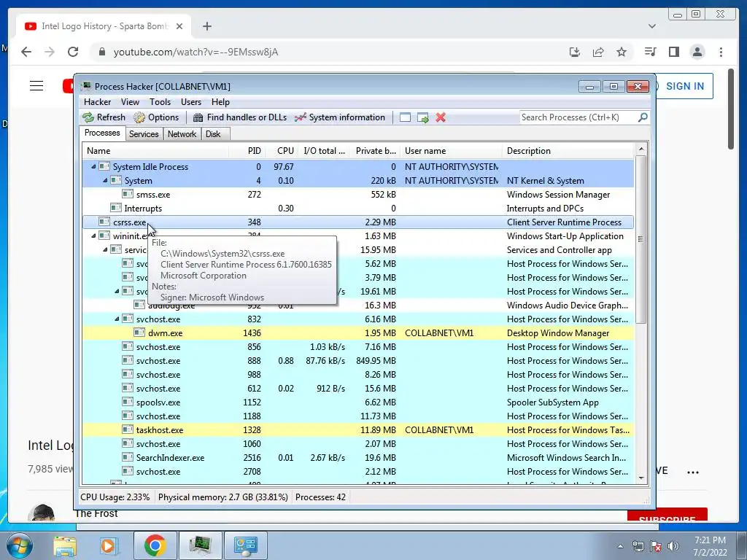Collapse svchost.exe PID 832 node
This screenshot has height=560, width=747.
pos(117,319)
